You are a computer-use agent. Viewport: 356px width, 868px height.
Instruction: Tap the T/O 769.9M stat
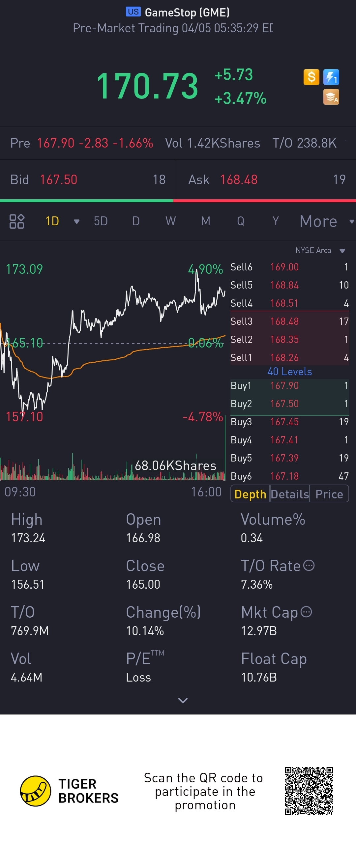point(30,621)
